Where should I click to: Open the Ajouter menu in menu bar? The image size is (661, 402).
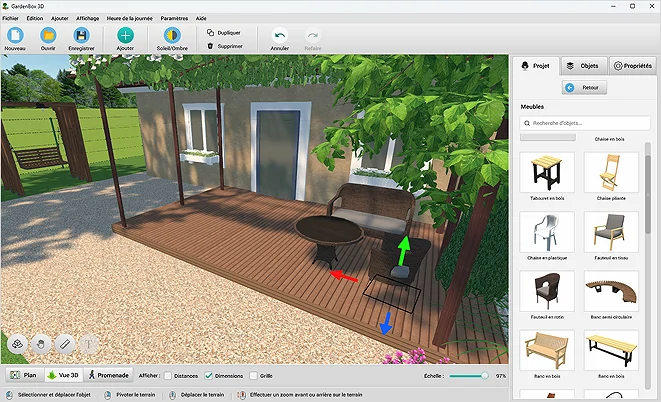[x=59, y=18]
